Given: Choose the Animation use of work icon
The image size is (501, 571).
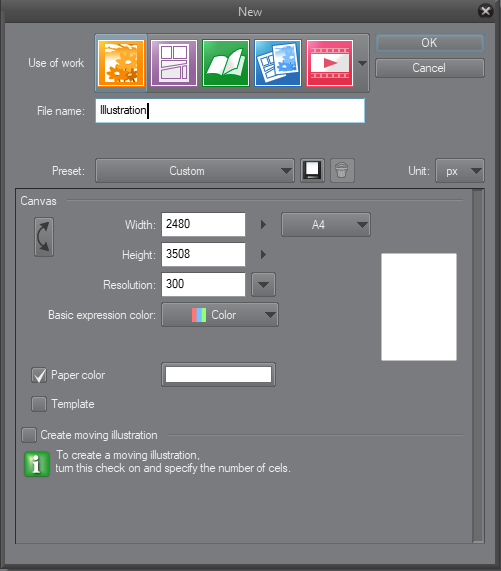Looking at the screenshot, I should (x=330, y=63).
